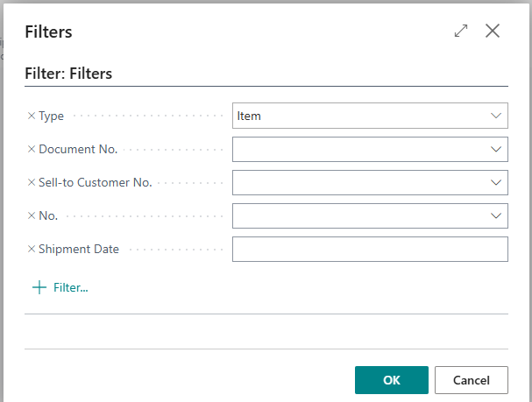
Task: Remove the No. filter row
Action: [x=32, y=215]
